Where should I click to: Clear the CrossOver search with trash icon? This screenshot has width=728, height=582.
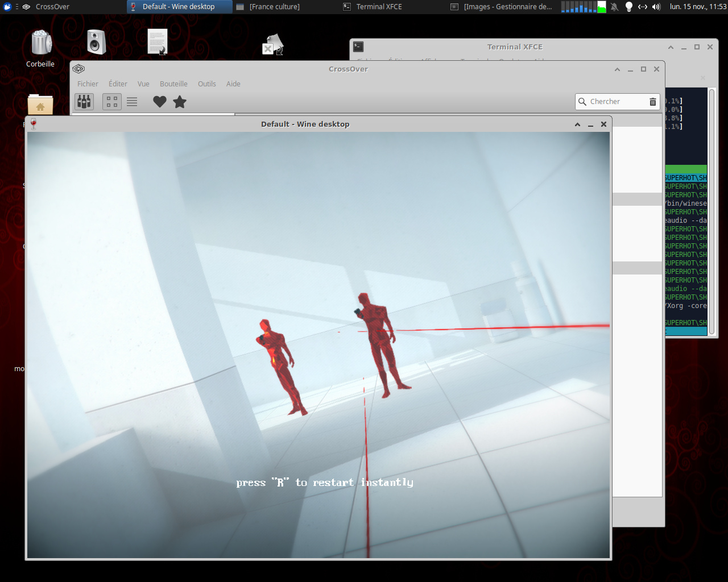pos(653,102)
